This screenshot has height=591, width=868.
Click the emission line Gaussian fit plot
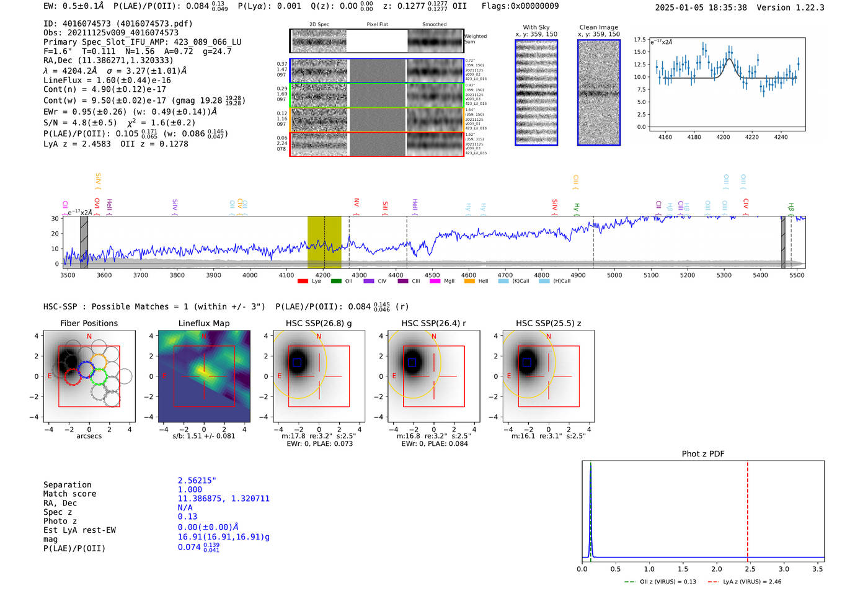(727, 84)
